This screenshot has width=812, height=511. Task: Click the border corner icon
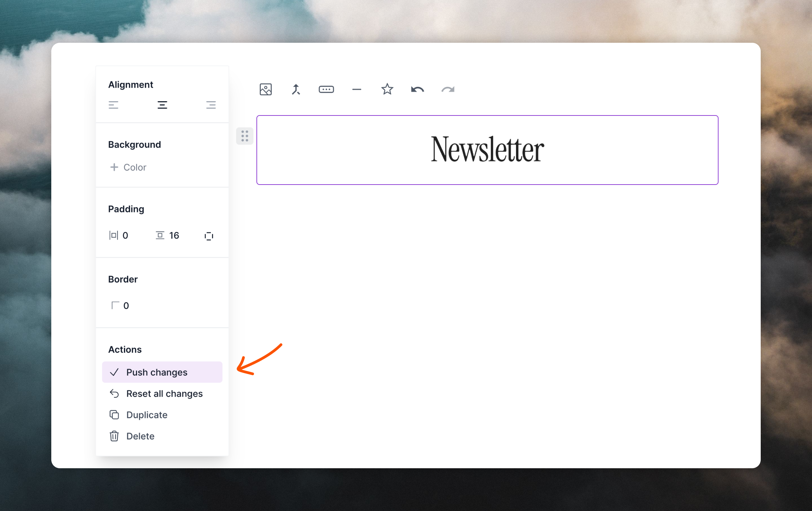pos(115,305)
